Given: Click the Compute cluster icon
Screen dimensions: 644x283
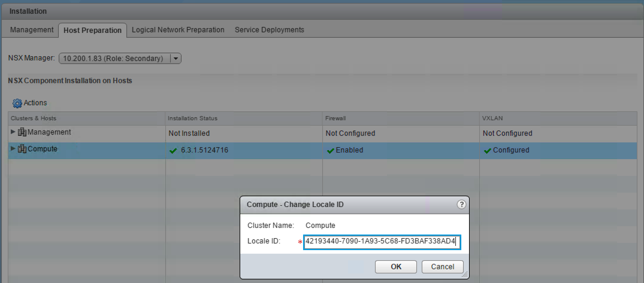Looking at the screenshot, I should tap(22, 149).
